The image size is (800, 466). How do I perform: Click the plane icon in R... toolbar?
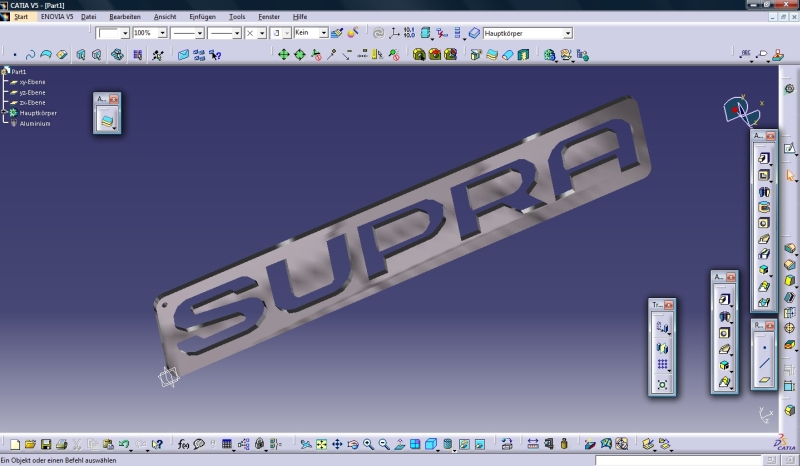(x=764, y=380)
